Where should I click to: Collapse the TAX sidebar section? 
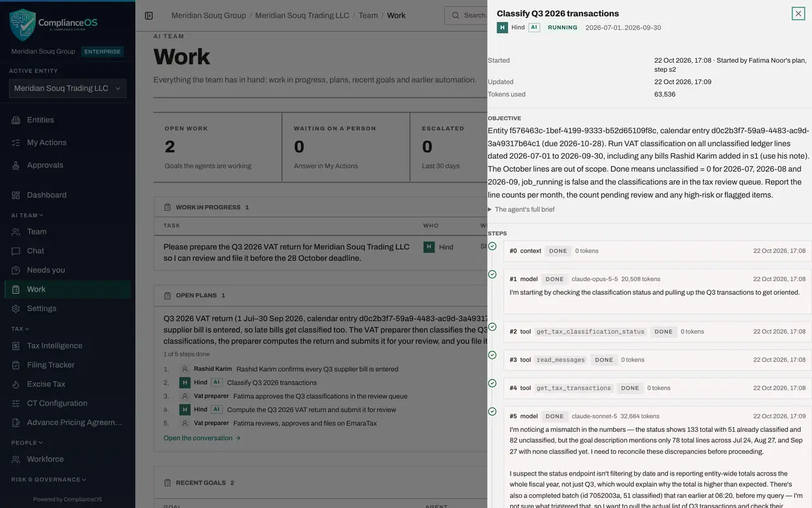20,329
